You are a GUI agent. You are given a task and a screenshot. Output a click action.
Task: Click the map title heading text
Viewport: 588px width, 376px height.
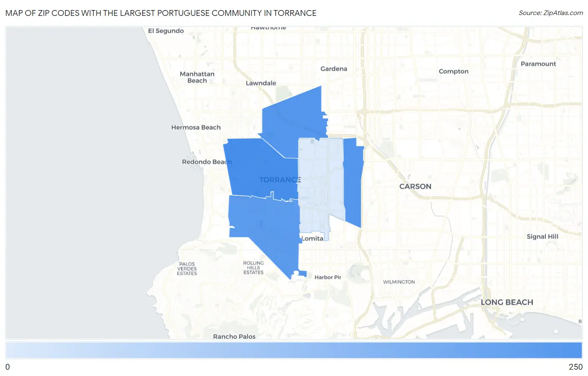[x=161, y=13]
